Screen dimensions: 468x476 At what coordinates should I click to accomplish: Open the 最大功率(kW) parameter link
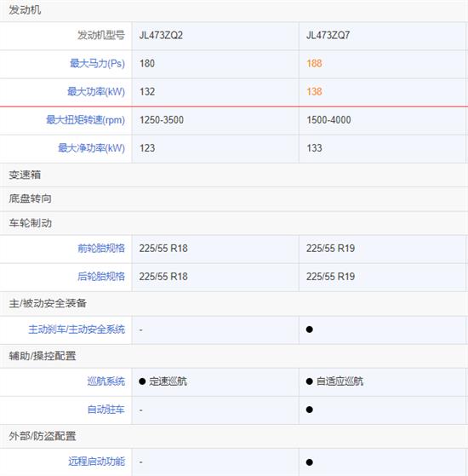[x=96, y=92]
